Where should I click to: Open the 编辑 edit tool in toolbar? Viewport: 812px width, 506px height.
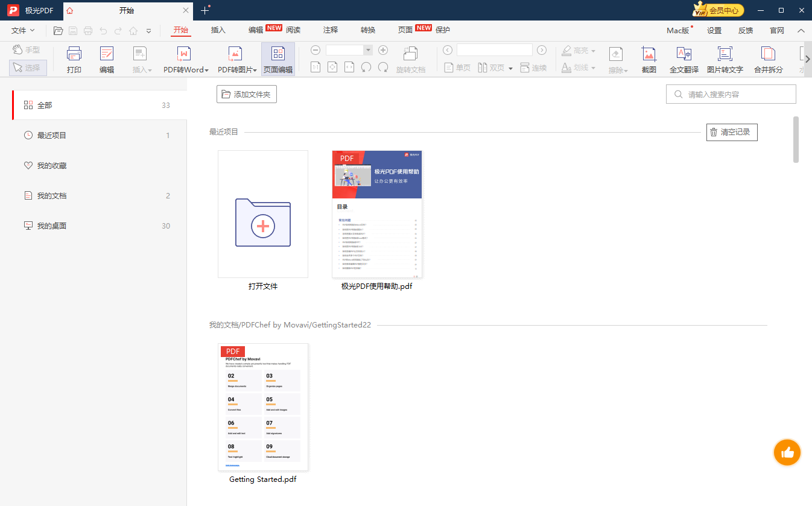pyautogui.click(x=107, y=60)
